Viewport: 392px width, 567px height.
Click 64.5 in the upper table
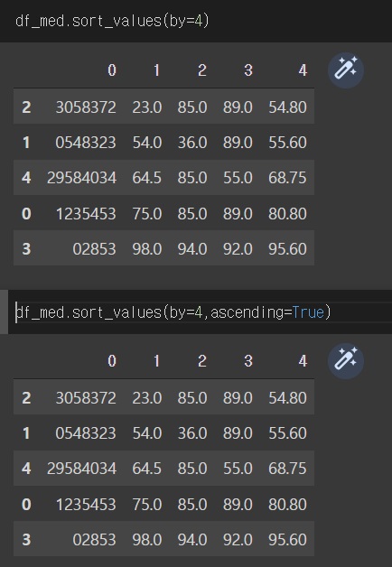coord(147,178)
